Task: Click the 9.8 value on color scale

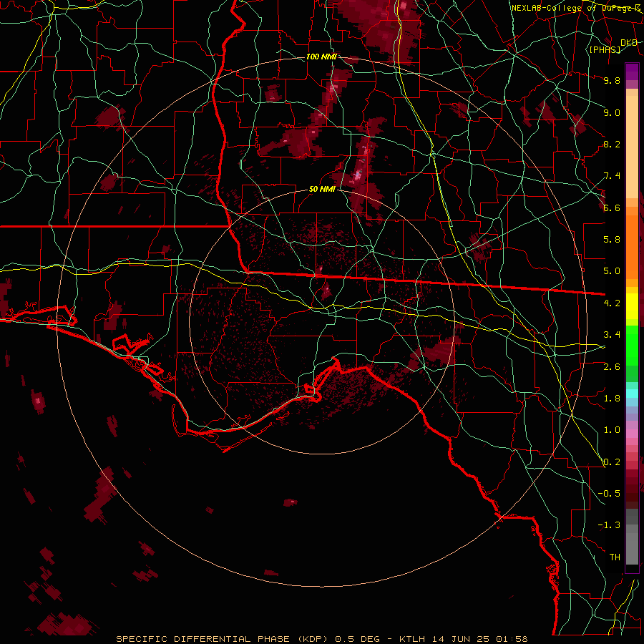Action: tap(612, 80)
